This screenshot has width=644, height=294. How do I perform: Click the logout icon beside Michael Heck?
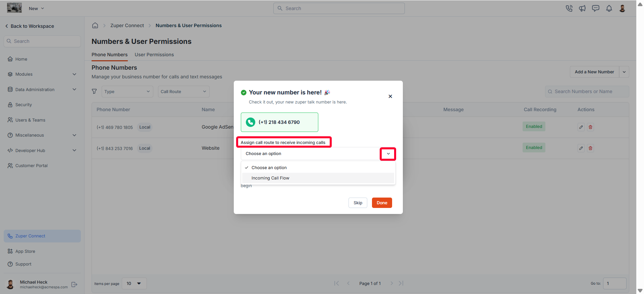point(74,285)
